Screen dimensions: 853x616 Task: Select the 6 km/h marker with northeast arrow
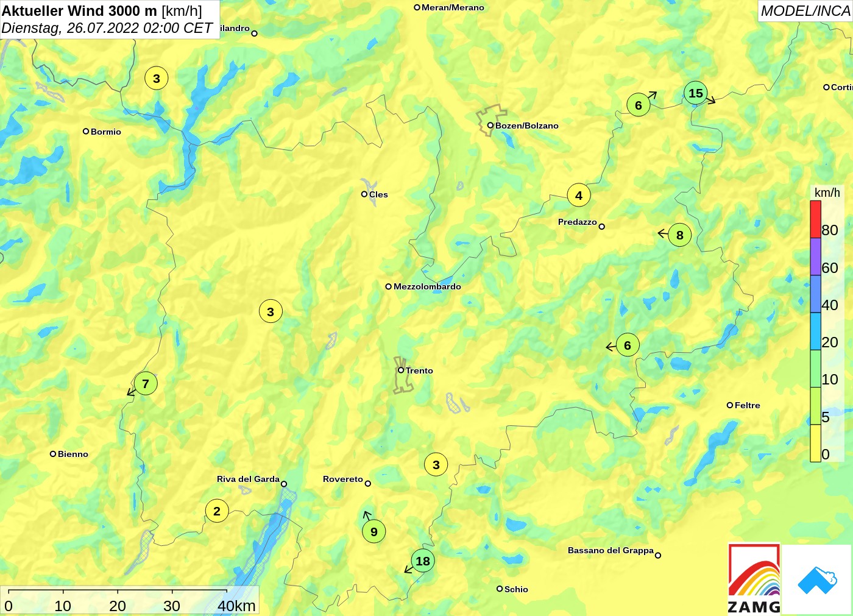point(639,105)
